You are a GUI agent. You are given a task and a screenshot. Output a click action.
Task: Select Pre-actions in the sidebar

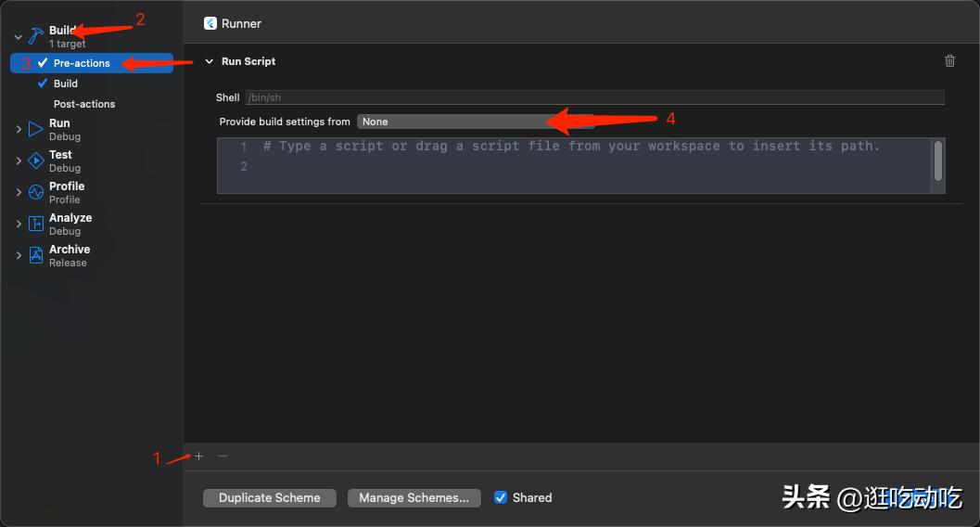[x=82, y=63]
